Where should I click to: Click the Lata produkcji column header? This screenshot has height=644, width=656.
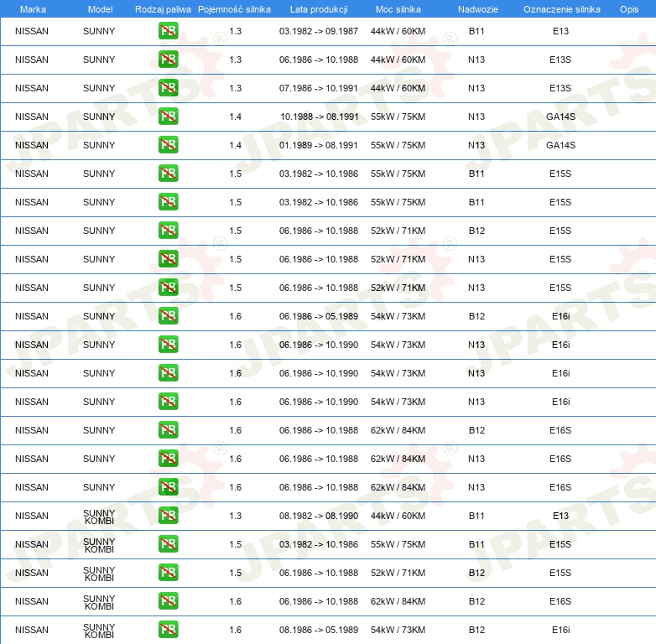coord(319,9)
